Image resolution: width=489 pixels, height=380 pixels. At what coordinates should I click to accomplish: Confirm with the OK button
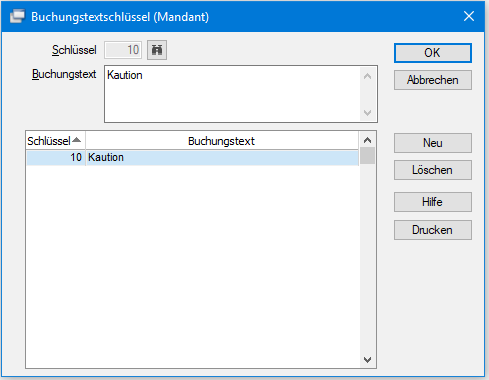point(433,53)
